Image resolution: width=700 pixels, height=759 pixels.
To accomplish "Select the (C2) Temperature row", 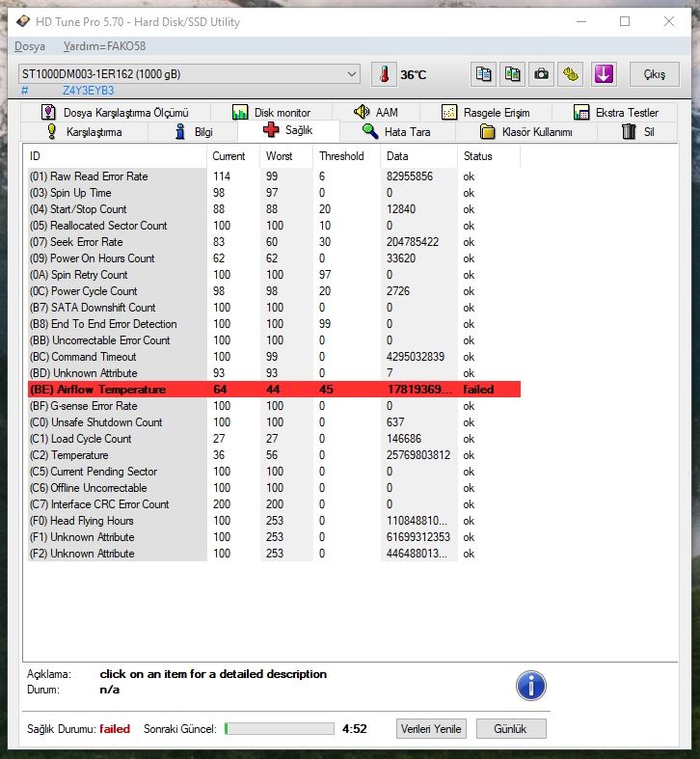I will (x=274, y=455).
